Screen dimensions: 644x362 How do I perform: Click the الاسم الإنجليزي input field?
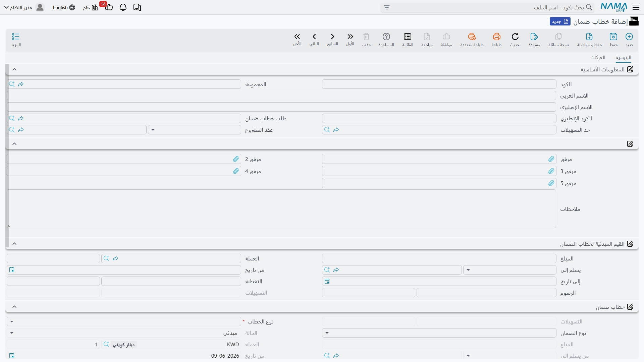click(281, 107)
